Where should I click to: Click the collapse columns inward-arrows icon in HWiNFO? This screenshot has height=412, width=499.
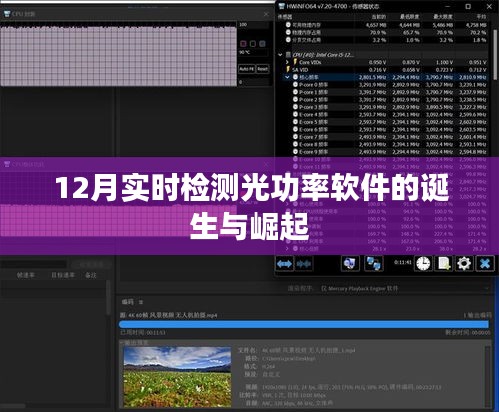304,264
